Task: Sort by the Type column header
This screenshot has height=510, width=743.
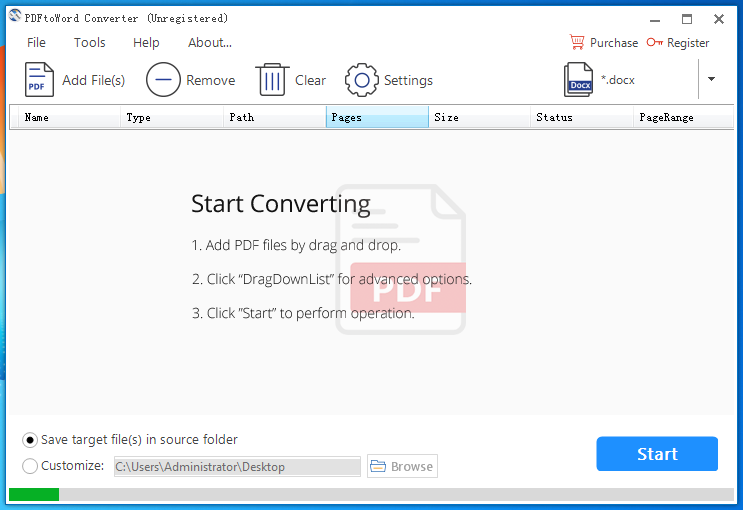Action: [172, 117]
